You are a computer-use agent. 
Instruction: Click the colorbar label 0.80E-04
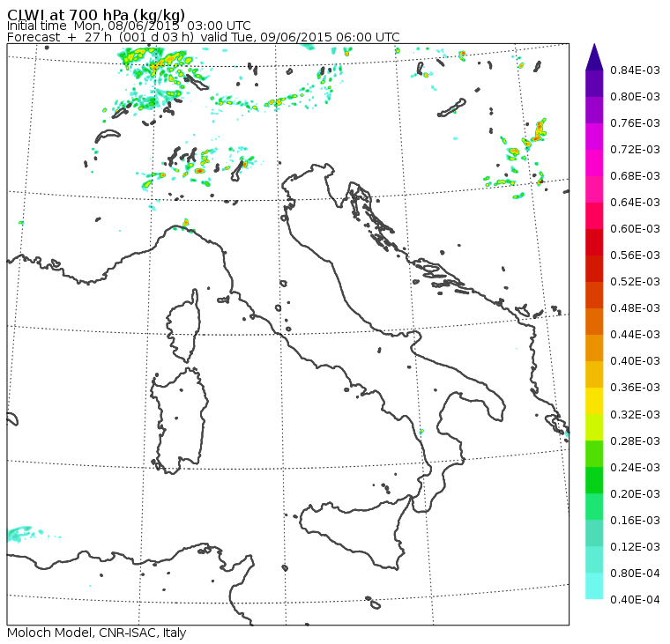click(635, 574)
